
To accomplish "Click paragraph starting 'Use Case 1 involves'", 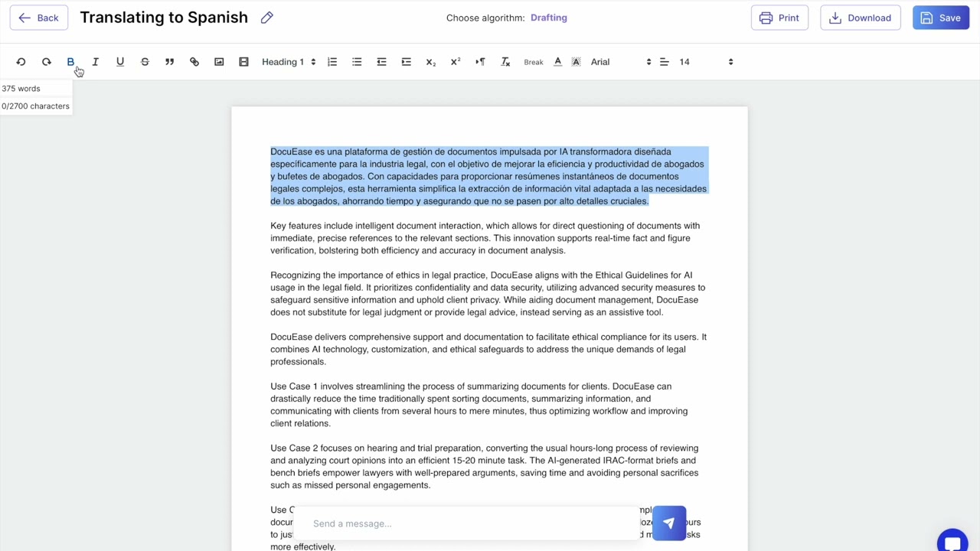I will [479, 405].
